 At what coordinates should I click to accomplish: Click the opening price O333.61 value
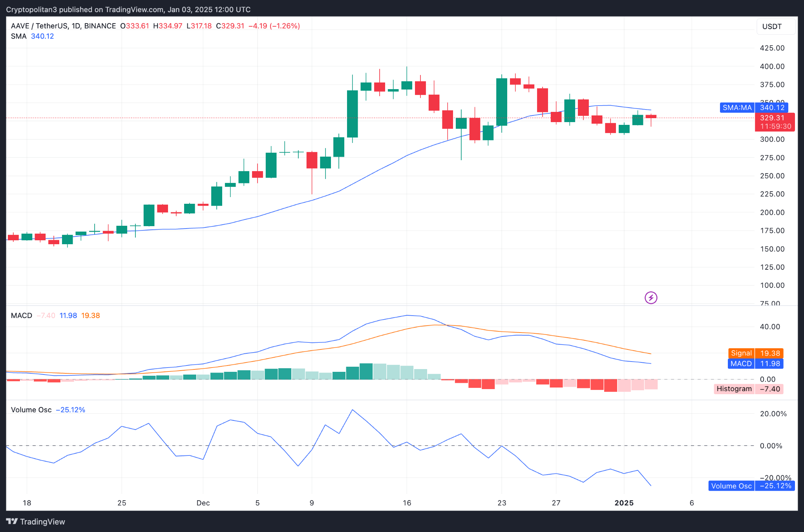135,26
